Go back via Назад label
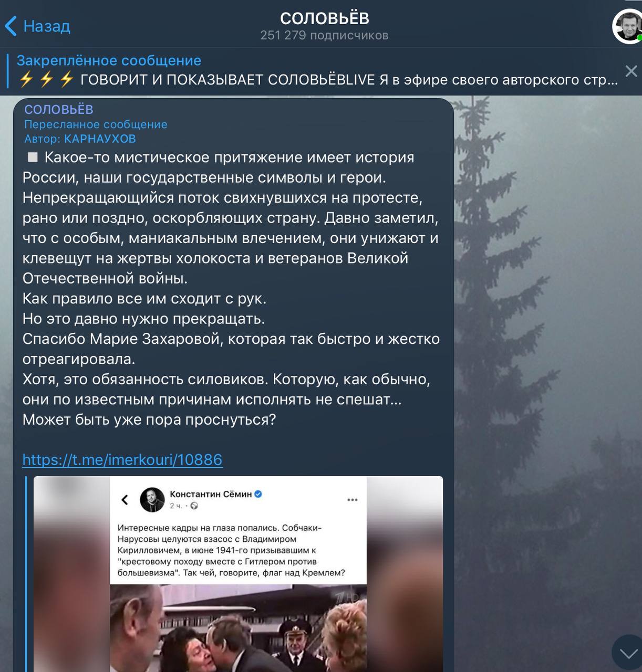Viewport: 642px width, 672px height. coord(47,26)
